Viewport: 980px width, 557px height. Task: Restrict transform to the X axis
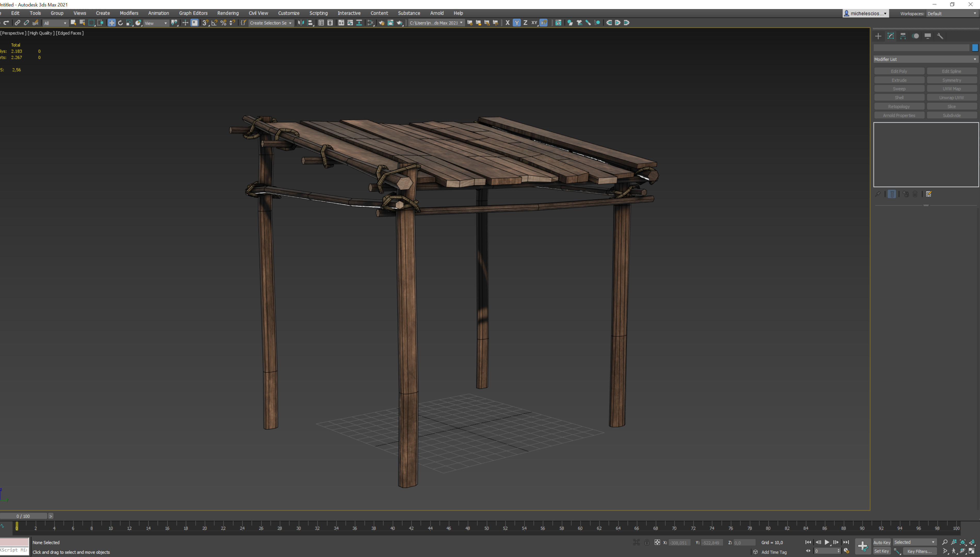pos(508,23)
